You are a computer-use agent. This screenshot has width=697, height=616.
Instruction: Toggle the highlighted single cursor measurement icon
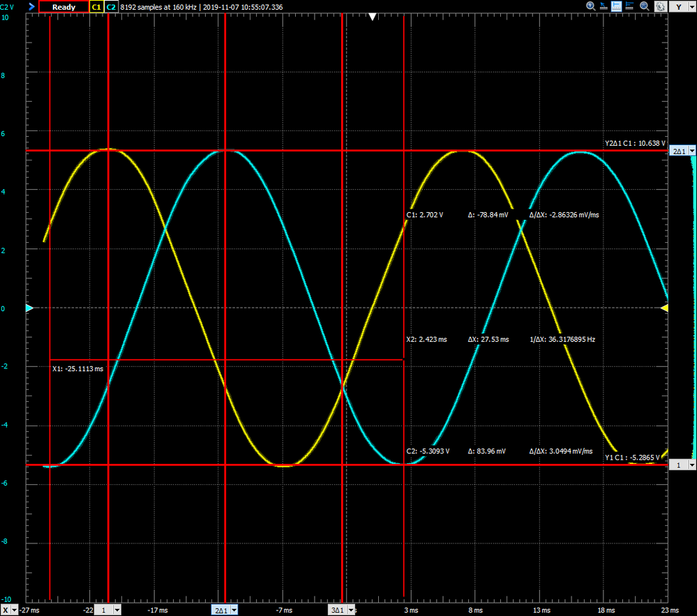617,6
